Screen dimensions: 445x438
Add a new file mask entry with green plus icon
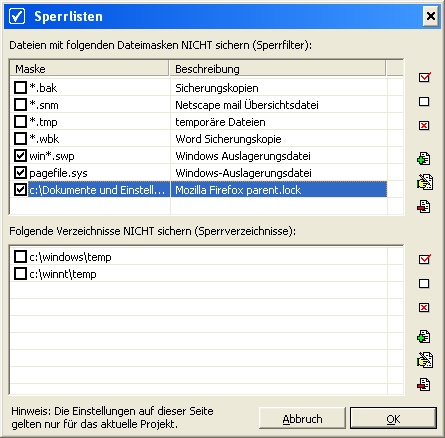(x=424, y=158)
